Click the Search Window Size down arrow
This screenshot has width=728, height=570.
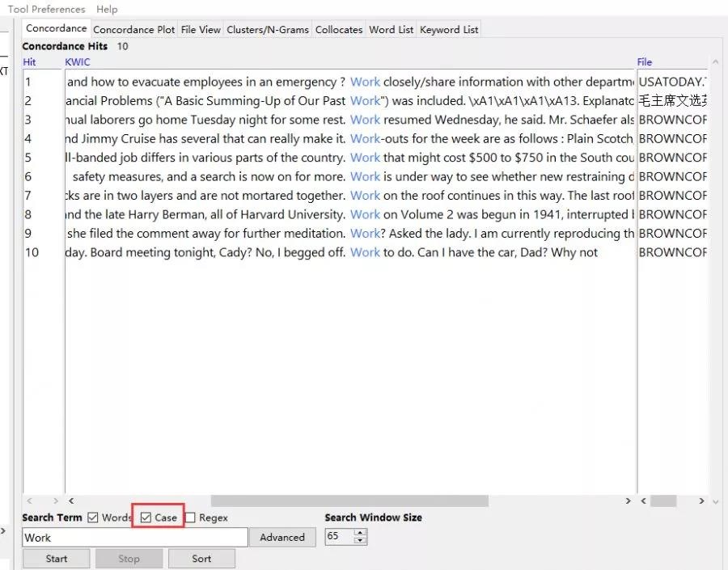(360, 541)
